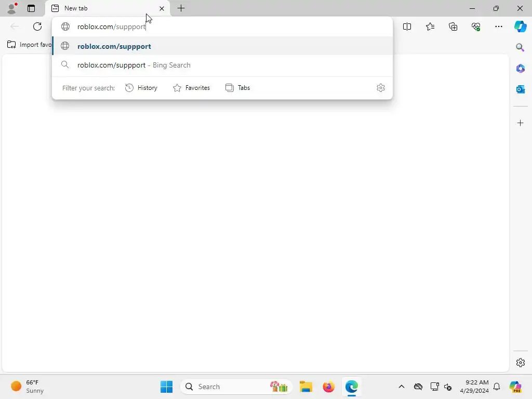Open Browser essentials heart icon
The width and height of the screenshot is (532, 399).
pos(476,26)
